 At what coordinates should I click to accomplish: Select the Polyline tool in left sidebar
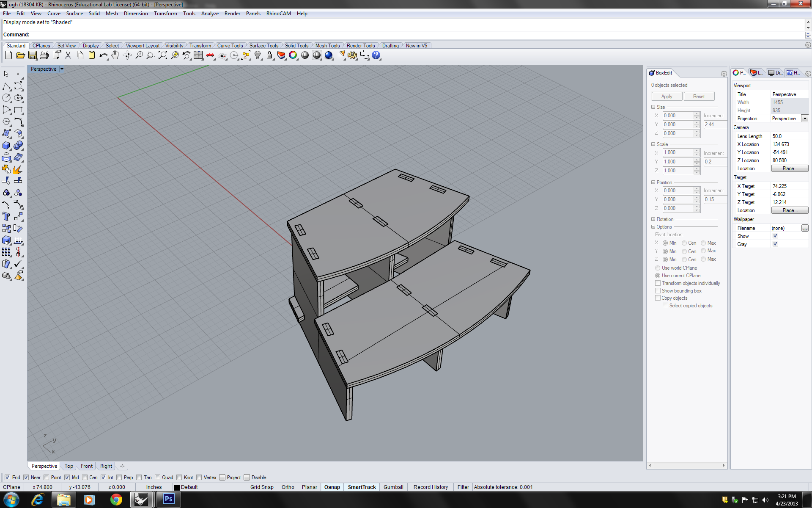(6, 86)
